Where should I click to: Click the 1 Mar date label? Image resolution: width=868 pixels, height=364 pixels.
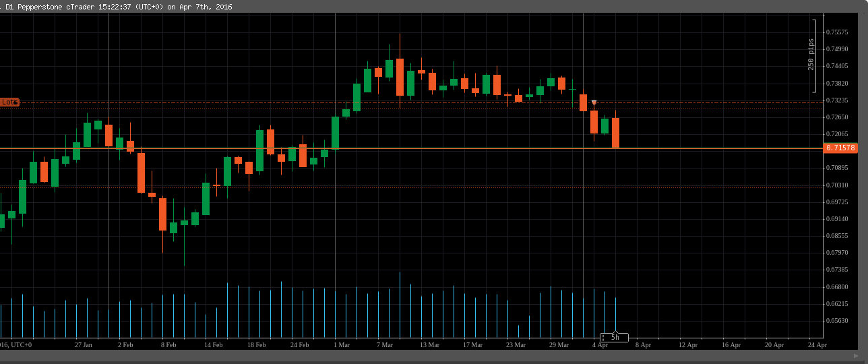point(342,344)
